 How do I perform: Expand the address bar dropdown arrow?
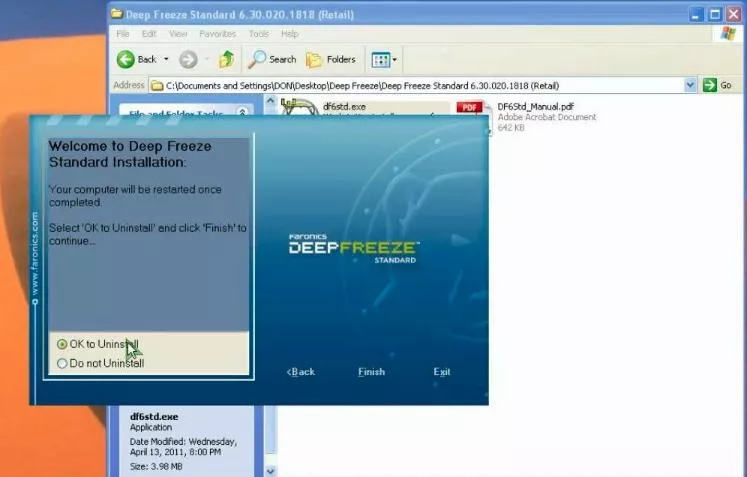coord(690,86)
